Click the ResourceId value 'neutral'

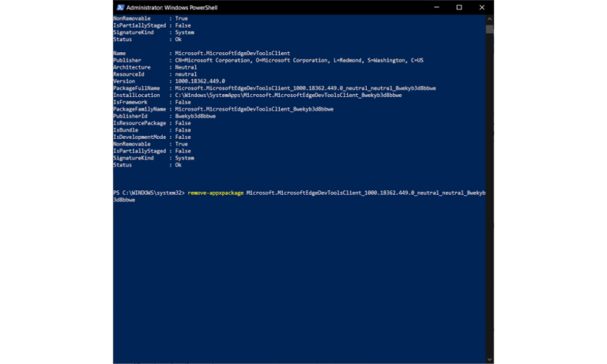[186, 74]
